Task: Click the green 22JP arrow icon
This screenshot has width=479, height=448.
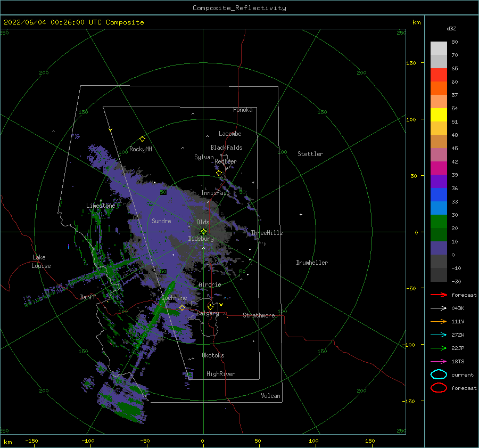Action: 439,348
